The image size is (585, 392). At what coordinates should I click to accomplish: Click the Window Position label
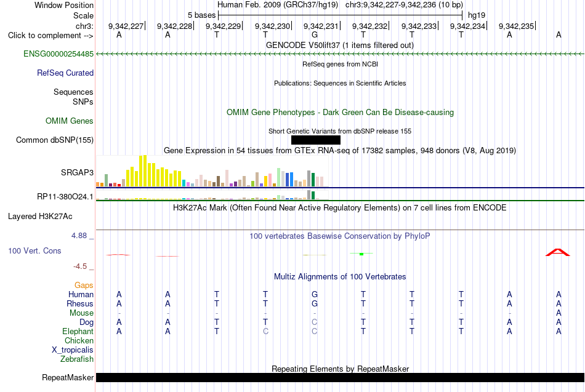(64, 5)
